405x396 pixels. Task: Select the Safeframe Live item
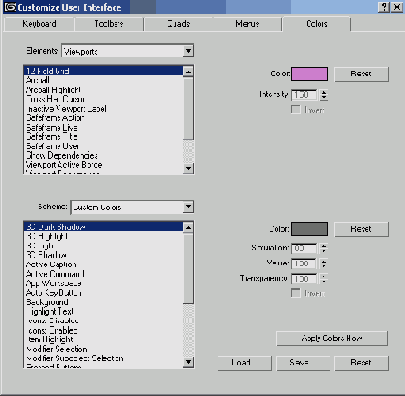click(x=104, y=127)
